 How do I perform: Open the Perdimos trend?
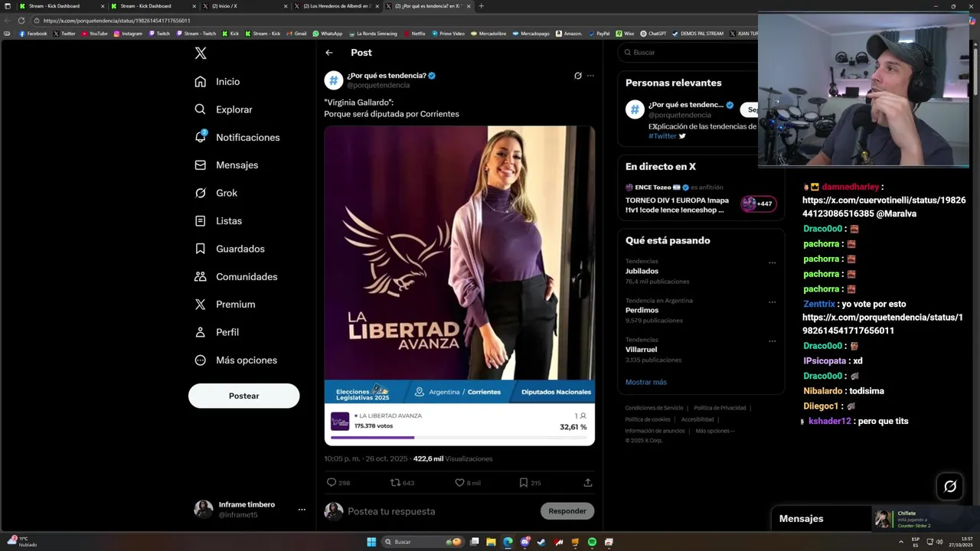click(642, 311)
